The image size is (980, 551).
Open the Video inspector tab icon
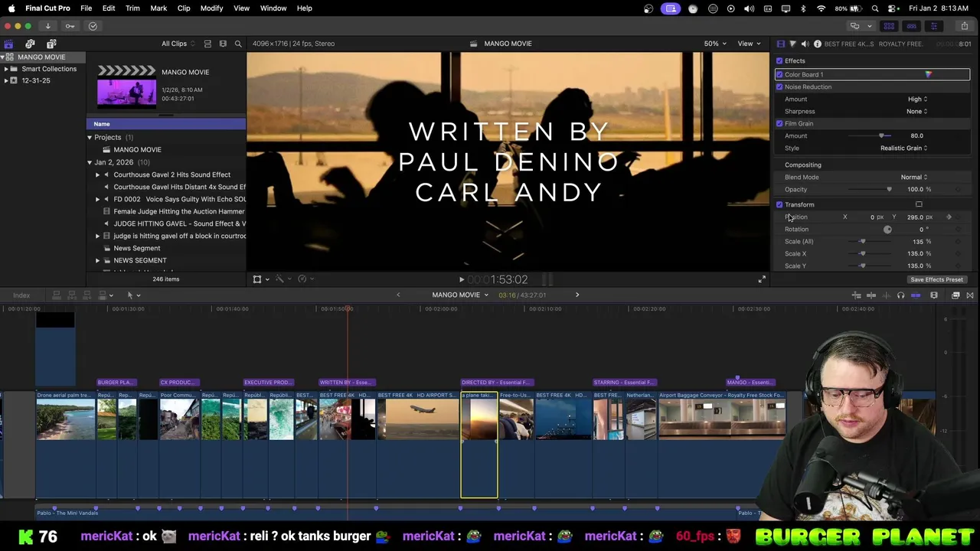780,44
